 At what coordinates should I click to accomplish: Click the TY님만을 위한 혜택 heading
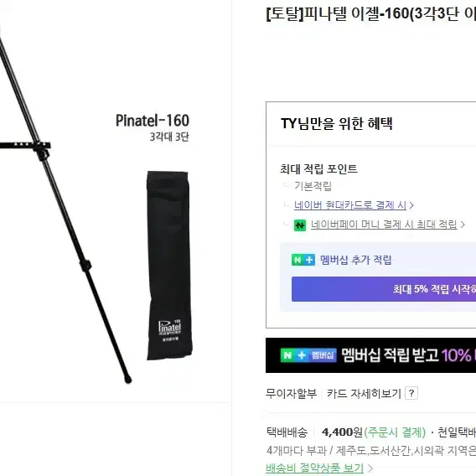[337, 123]
